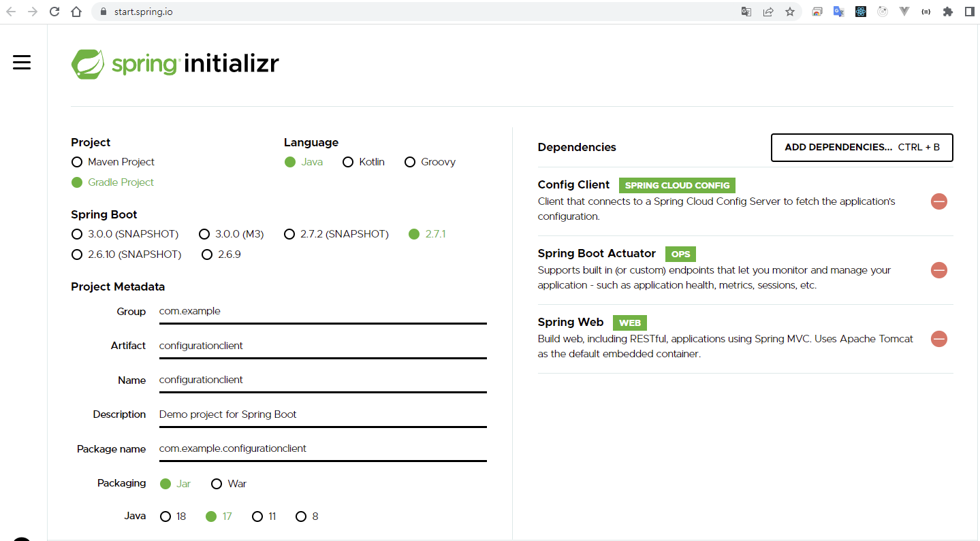Image resolution: width=980 pixels, height=541 pixels.
Task: View site information lock icon
Action: 104,12
